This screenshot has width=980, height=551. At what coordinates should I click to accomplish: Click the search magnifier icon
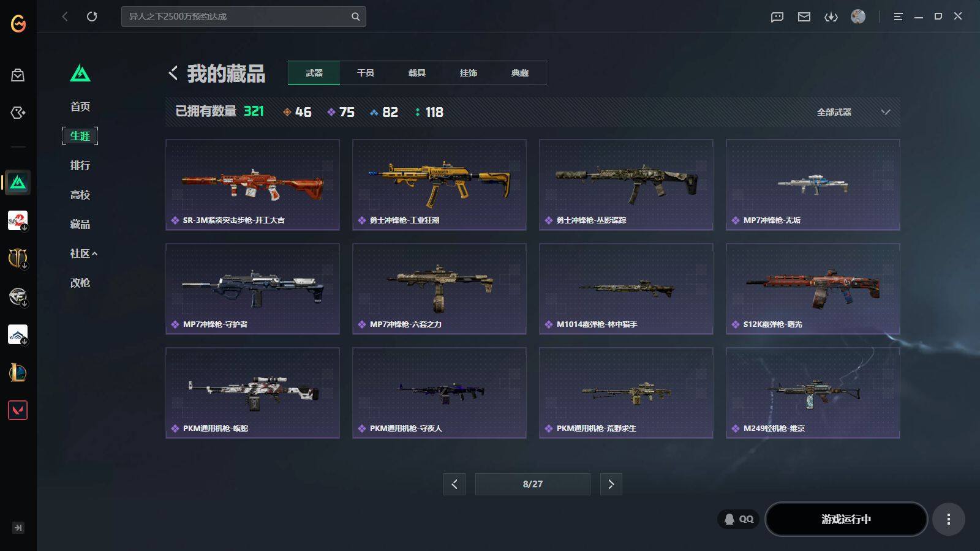point(355,17)
